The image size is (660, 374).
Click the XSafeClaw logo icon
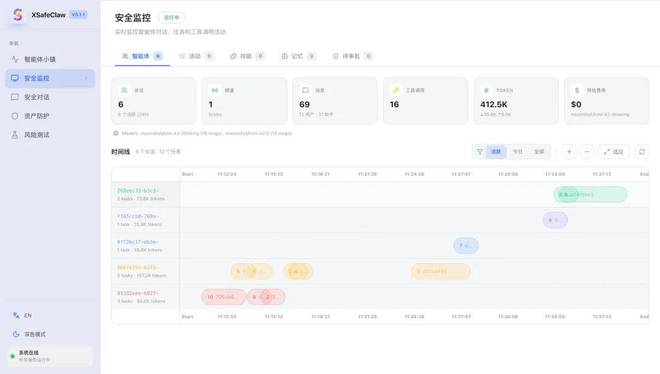click(x=18, y=15)
